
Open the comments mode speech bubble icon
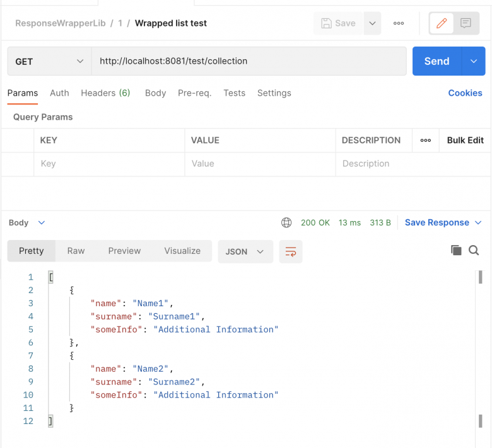coord(466,23)
